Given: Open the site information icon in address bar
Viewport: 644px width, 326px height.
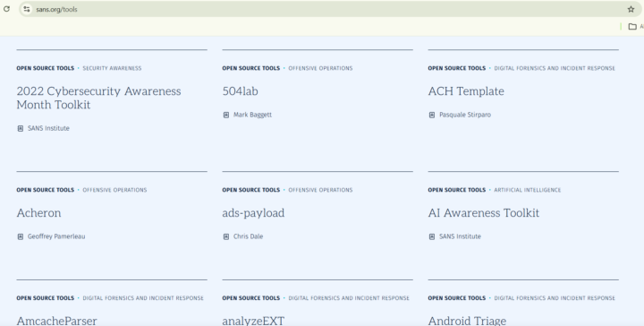Looking at the screenshot, I should click(x=27, y=9).
